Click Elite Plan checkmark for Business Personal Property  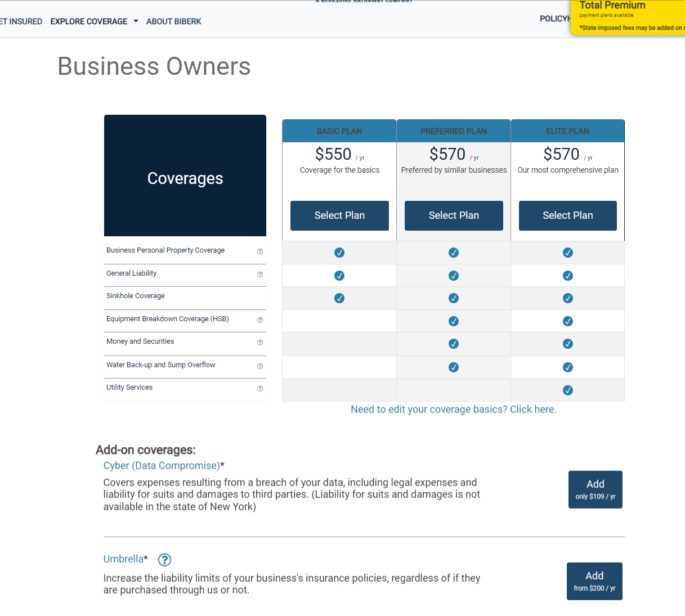568,253
